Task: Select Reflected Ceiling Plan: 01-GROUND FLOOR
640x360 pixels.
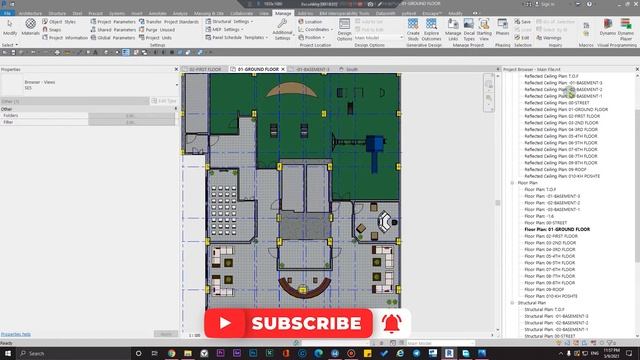Action: click(566, 109)
